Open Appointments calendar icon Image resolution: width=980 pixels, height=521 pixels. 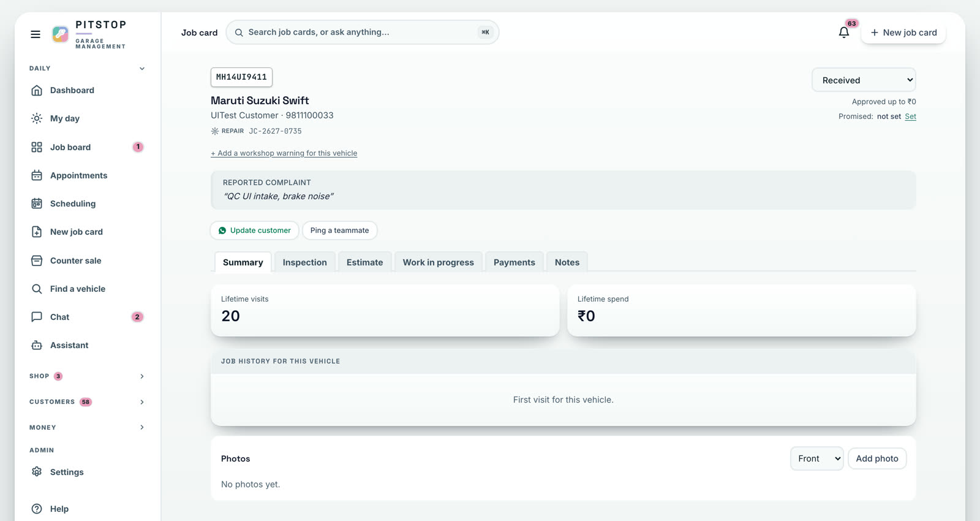pyautogui.click(x=37, y=175)
